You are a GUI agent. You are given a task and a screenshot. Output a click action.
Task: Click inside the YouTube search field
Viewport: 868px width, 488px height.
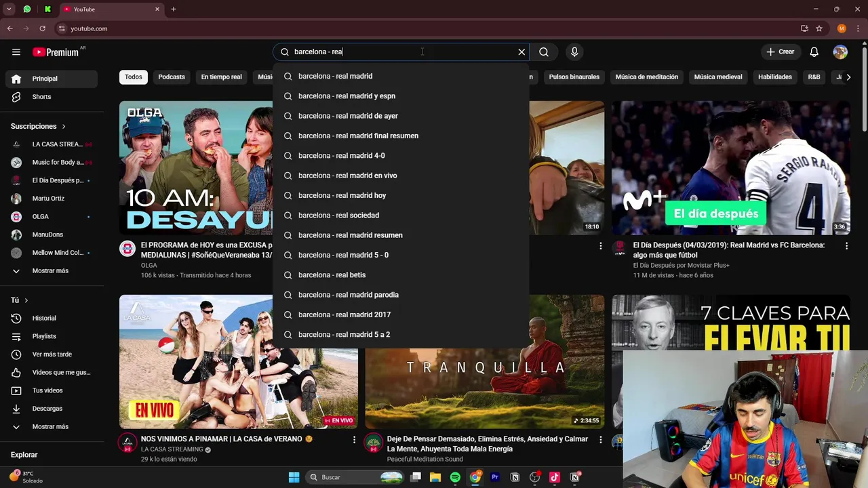400,52
